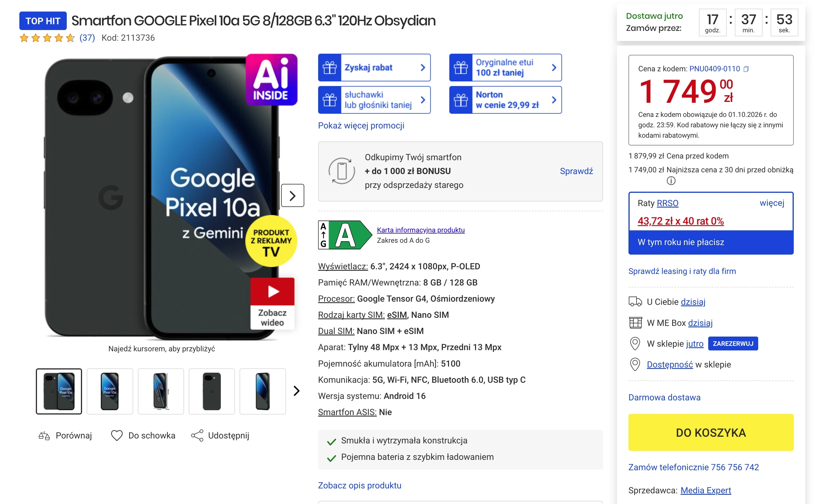Viewport: 816px width, 504px height.
Task: Play the Zobacz wideo product video
Action: tap(272, 303)
